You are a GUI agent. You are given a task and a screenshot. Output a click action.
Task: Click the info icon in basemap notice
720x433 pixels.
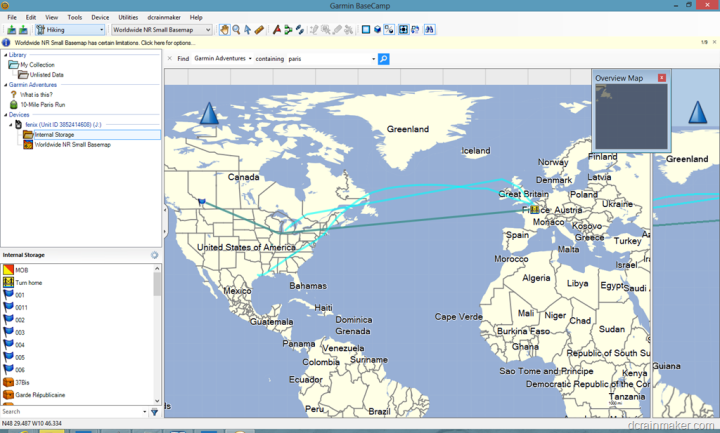click(x=6, y=43)
